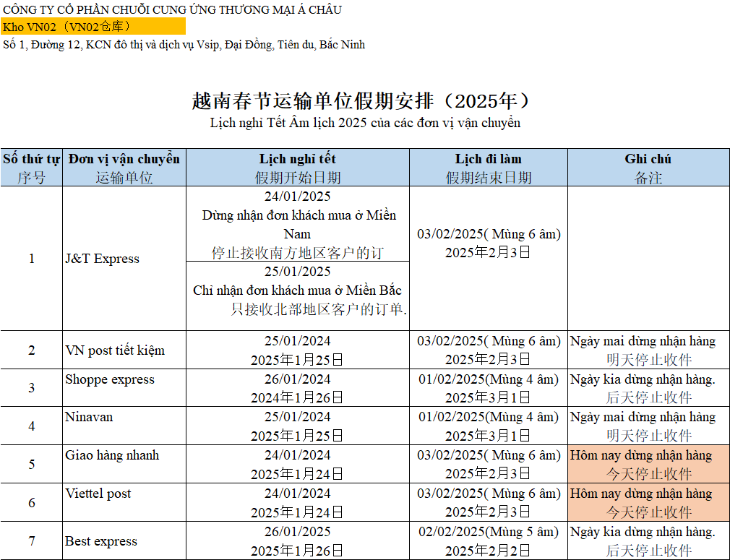
Task: Click the 'Ghi chú' column header
Action: [x=648, y=168]
